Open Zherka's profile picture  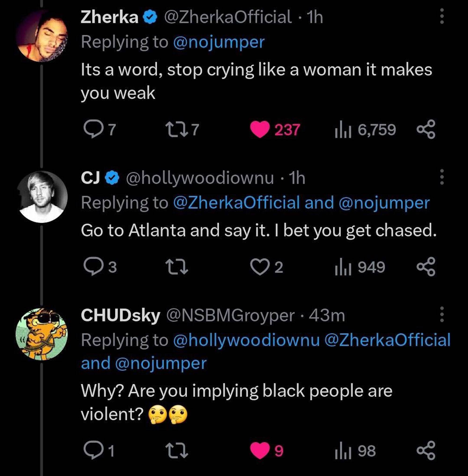pos(42,36)
